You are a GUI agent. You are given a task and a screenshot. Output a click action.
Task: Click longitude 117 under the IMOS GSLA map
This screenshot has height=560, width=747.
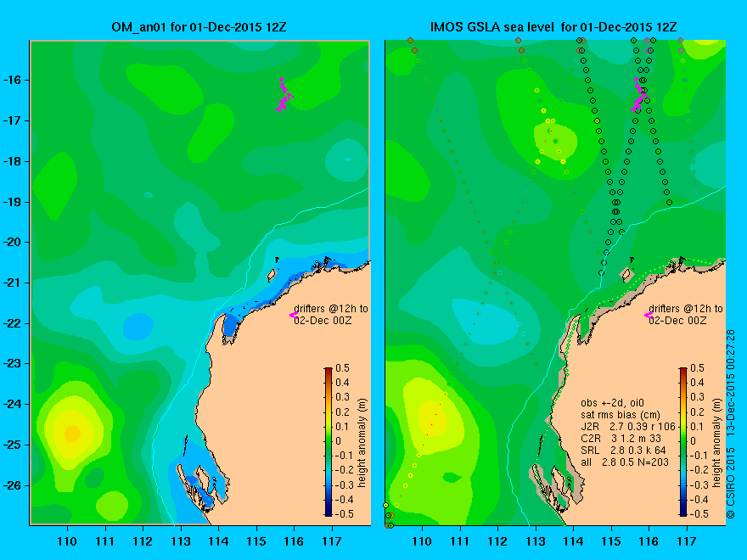tap(687, 541)
